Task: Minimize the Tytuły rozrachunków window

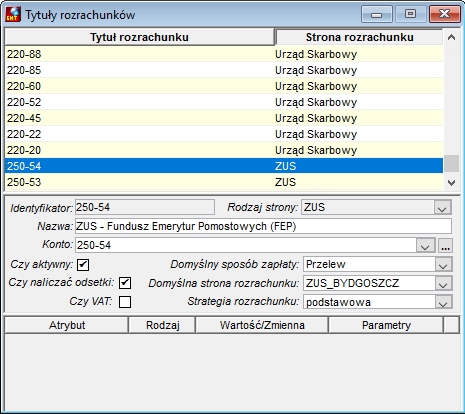Action: click(377, 14)
